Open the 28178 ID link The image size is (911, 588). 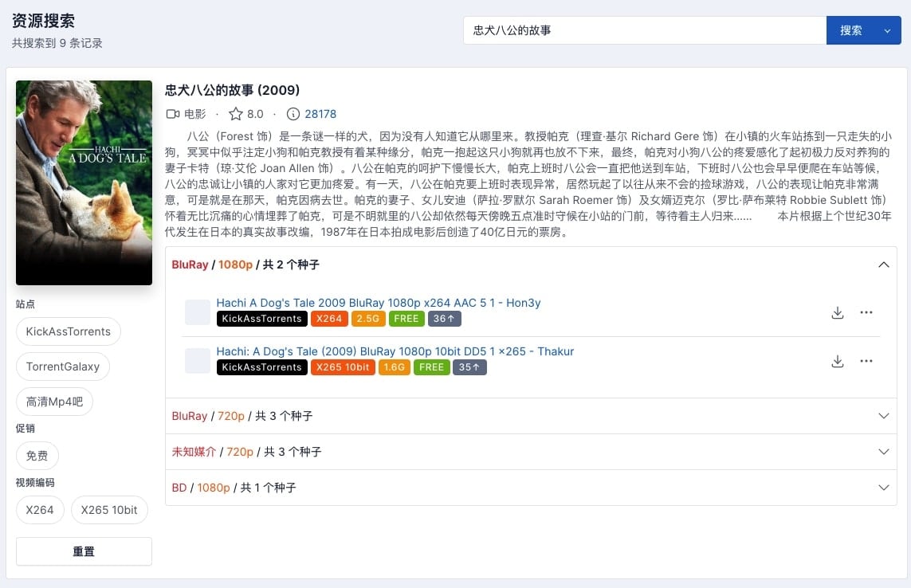click(320, 114)
